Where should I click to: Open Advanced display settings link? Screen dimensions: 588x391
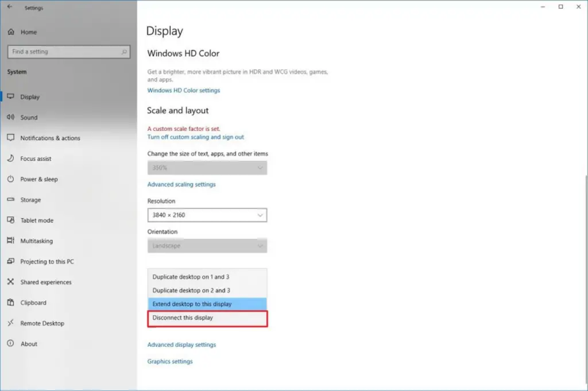coord(181,344)
